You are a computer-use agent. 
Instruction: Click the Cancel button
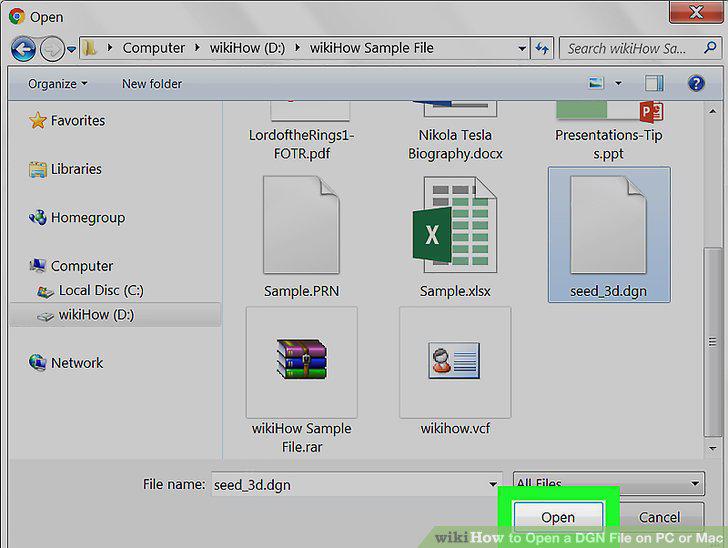(x=659, y=516)
